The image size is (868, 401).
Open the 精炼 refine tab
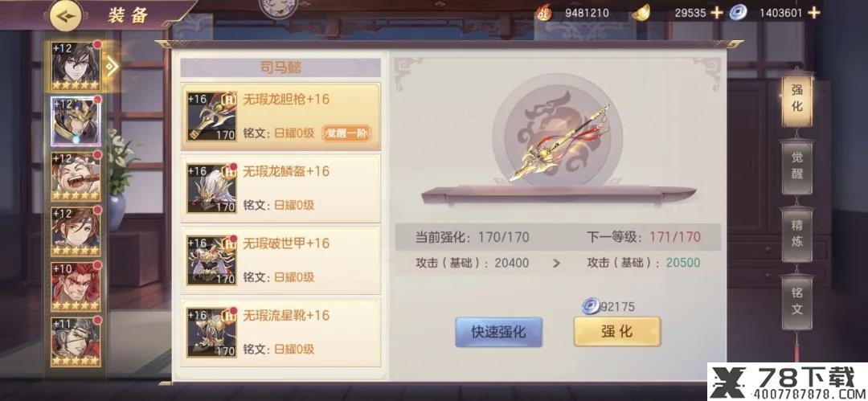pos(796,234)
